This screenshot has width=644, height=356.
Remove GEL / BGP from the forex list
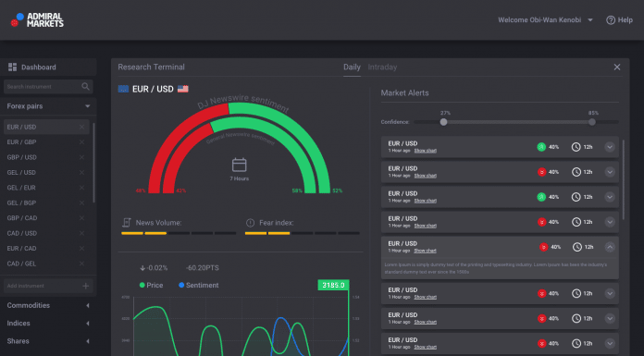(81, 203)
